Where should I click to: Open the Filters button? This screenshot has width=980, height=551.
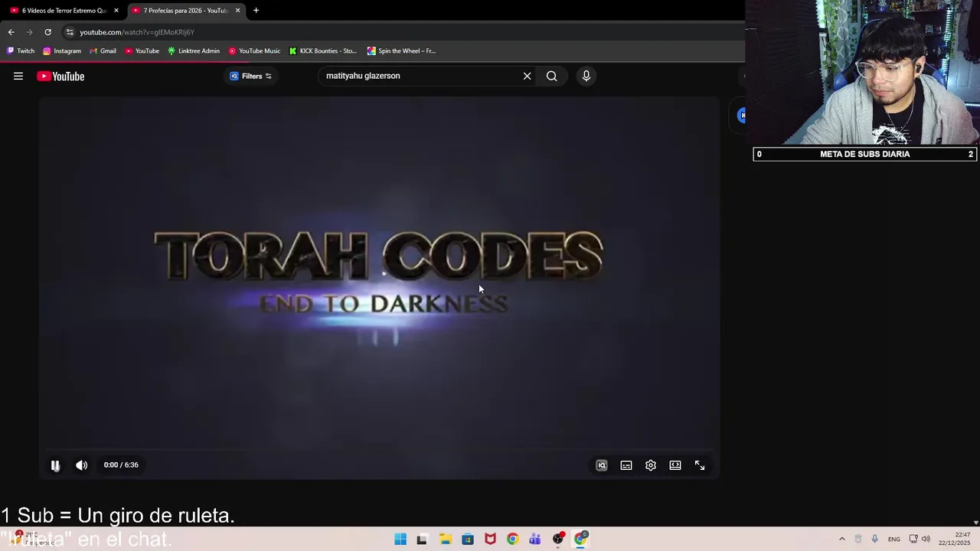tap(251, 76)
